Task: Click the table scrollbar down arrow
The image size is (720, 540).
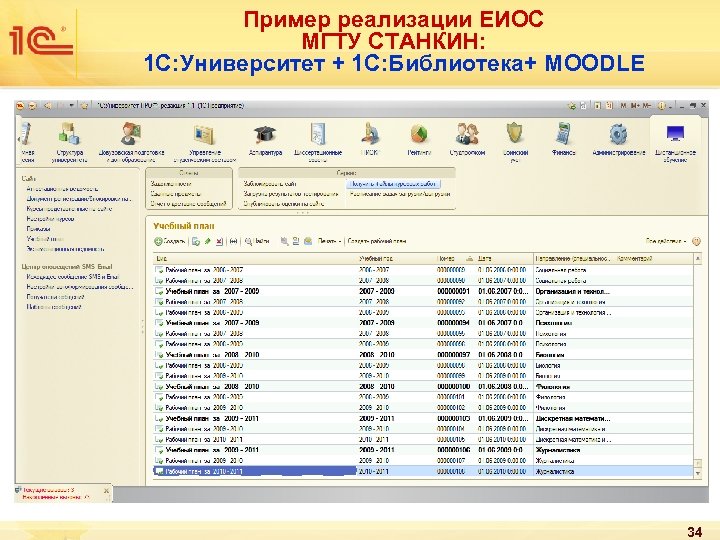Action: click(698, 473)
